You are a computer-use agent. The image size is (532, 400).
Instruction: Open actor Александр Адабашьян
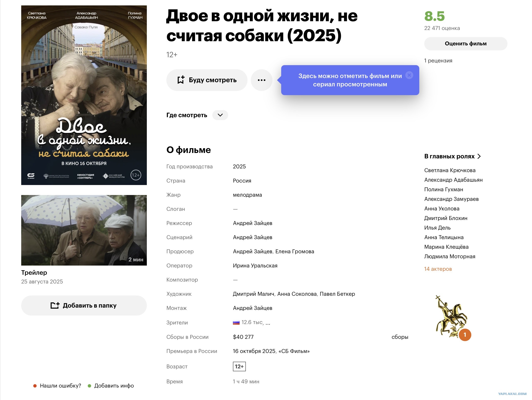coord(453,180)
